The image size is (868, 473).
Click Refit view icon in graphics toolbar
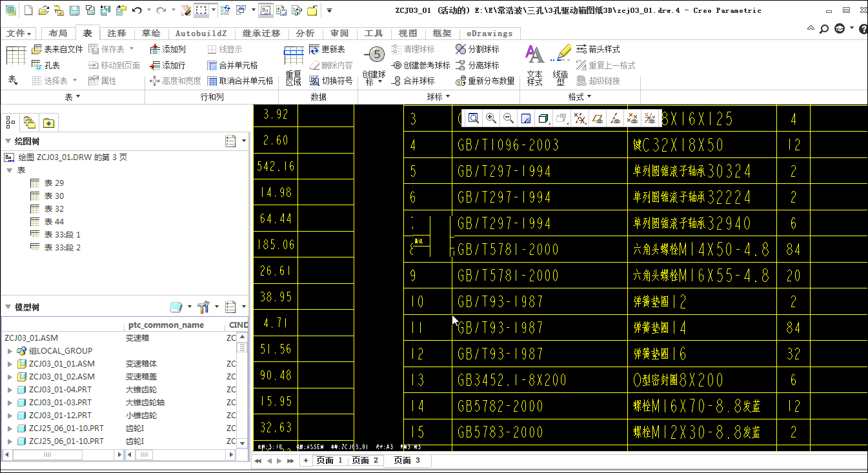pyautogui.click(x=474, y=118)
